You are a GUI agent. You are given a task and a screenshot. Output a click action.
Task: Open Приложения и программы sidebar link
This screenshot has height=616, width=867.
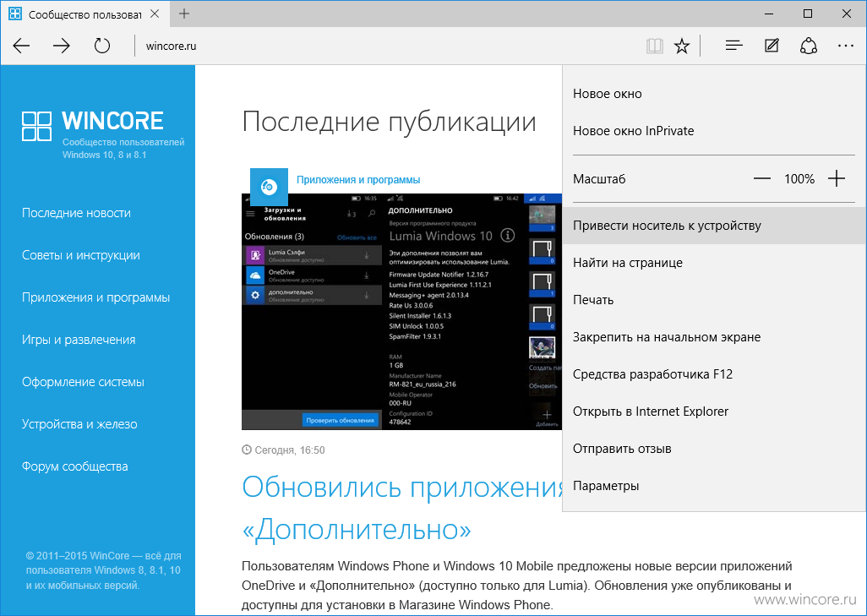click(x=95, y=297)
